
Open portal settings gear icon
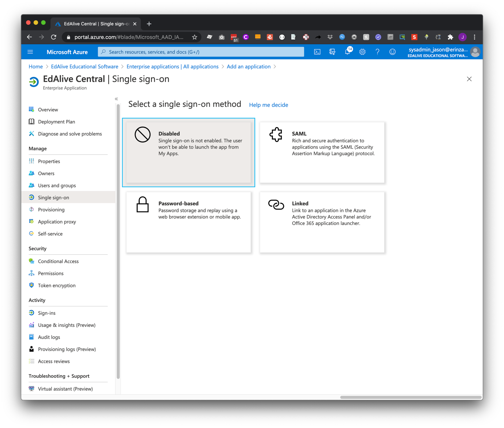click(x=362, y=52)
